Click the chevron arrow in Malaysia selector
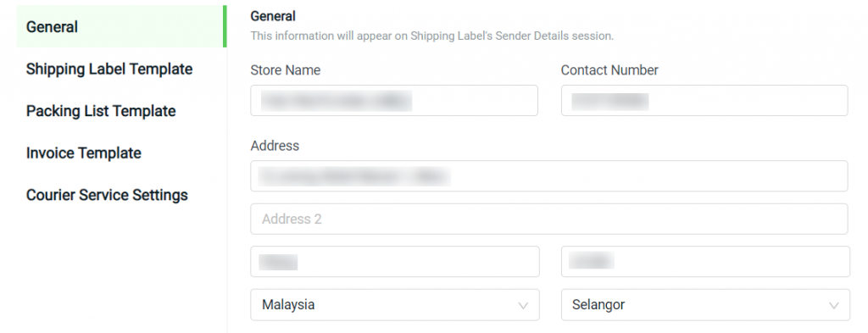Image resolution: width=868 pixels, height=333 pixels. coord(522,305)
